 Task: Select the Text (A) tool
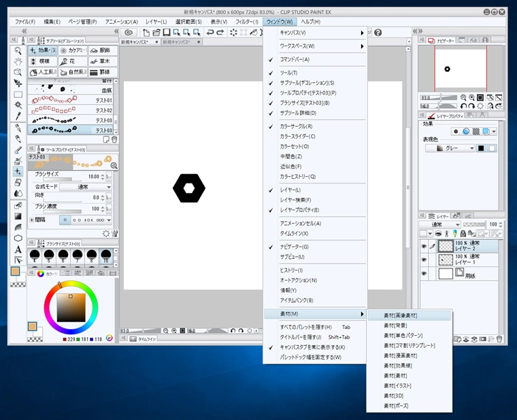pyautogui.click(x=18, y=249)
